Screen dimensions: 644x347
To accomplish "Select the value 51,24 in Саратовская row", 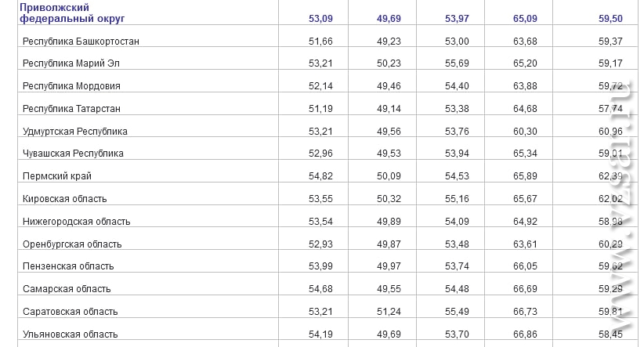I will point(389,312).
